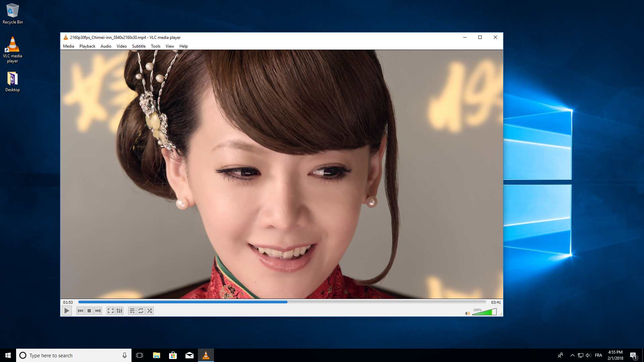This screenshot has width=644, height=362.
Task: Open the Playback menu
Action: point(87,46)
